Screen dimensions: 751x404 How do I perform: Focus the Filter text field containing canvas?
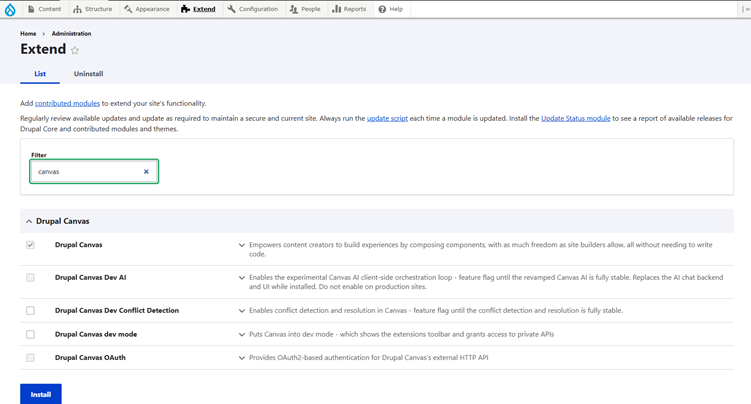pos(94,171)
